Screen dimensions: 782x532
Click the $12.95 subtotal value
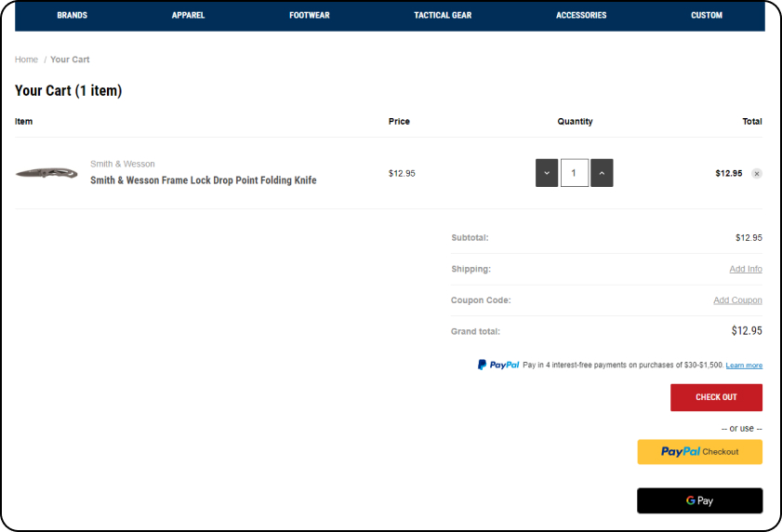[749, 237]
